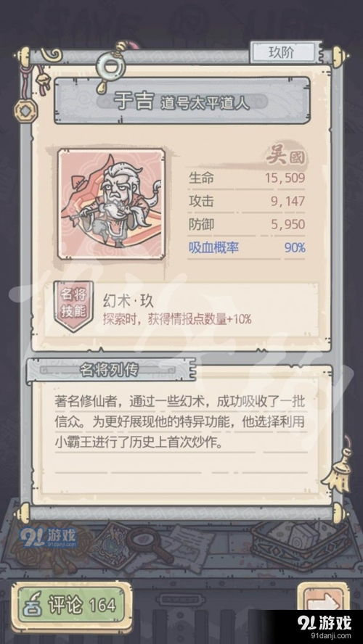Tap the 于吉 character portrait
Viewport: 363px width, 644px height.
(x=111, y=203)
